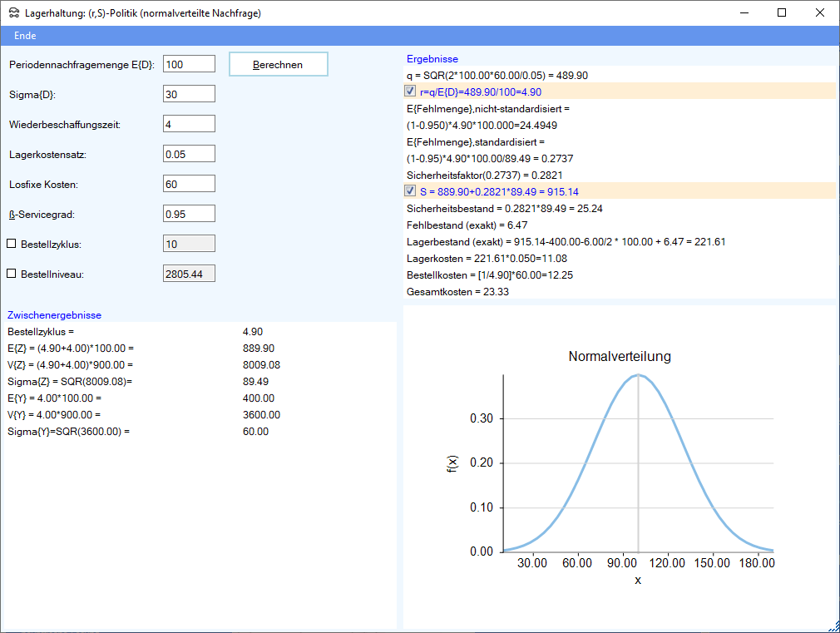This screenshot has height=633, width=840.
Task: Focus the Sigma{D} input field
Action: click(x=189, y=94)
